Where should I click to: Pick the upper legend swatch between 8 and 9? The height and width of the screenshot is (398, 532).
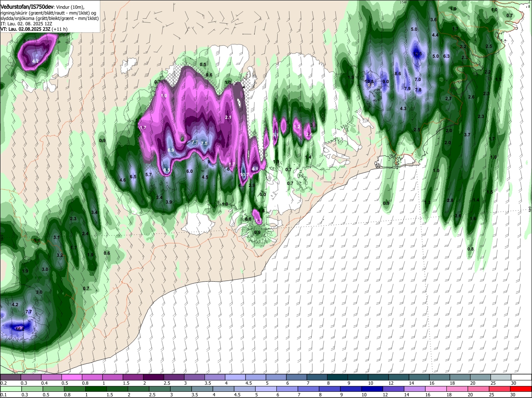click(x=338, y=377)
